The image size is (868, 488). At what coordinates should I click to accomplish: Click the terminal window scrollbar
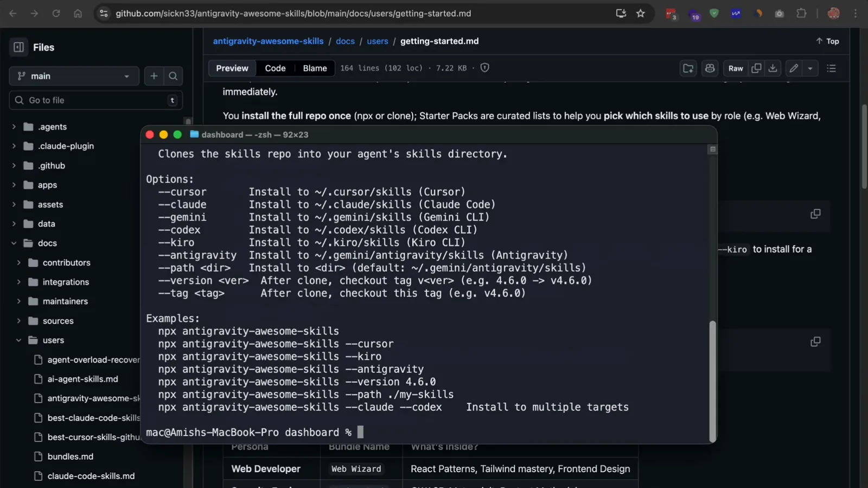tap(713, 381)
